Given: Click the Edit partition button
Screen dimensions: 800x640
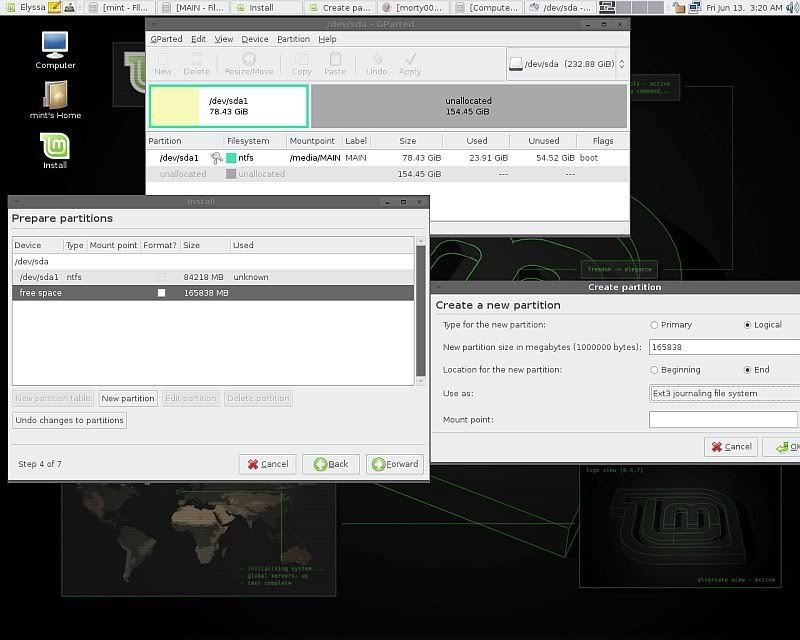Looking at the screenshot, I should pos(191,399).
